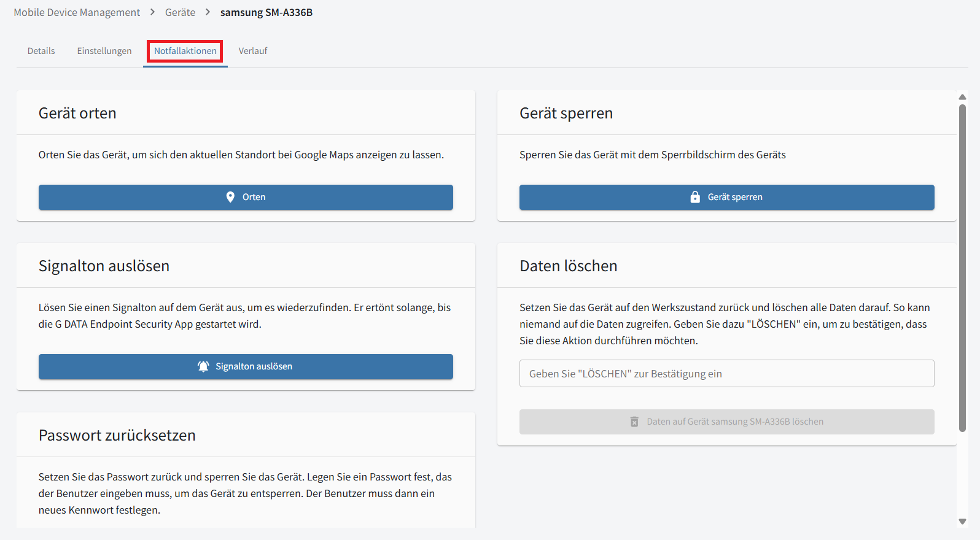Open the Verlauf tab

pyautogui.click(x=253, y=51)
